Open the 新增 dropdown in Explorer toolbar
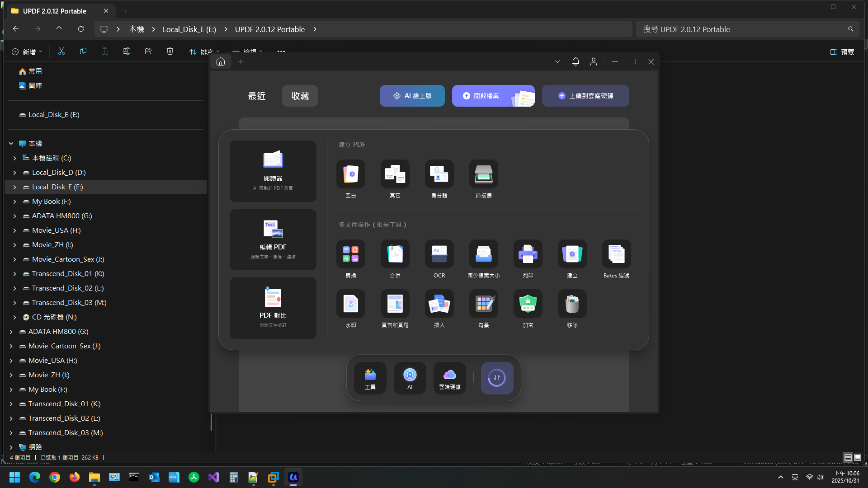The width and height of the screenshot is (868, 488). coord(27,52)
